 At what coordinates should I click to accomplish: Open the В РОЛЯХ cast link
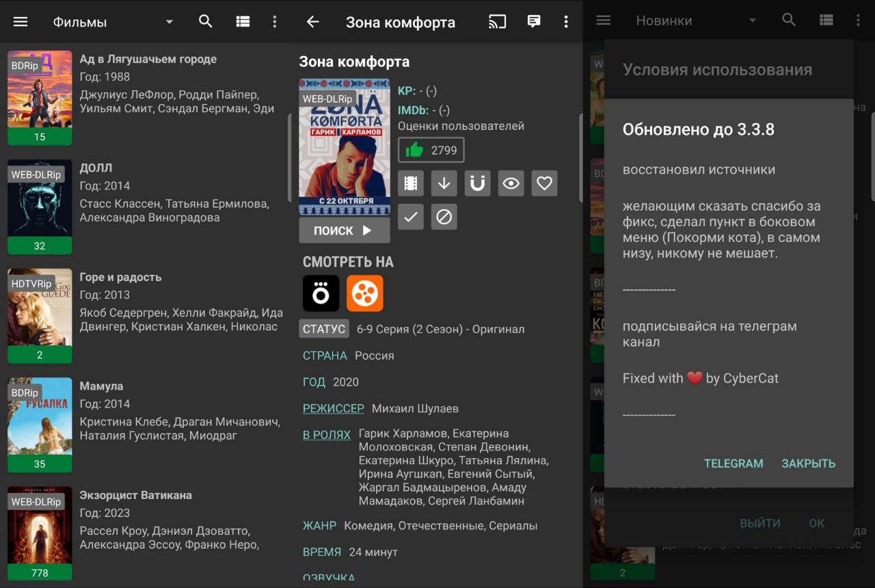coord(327,435)
